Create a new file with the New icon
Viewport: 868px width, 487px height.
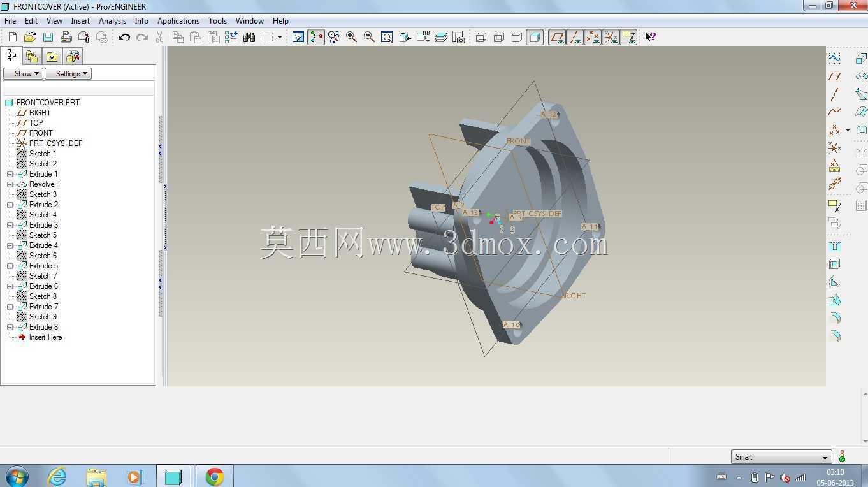[x=12, y=37]
